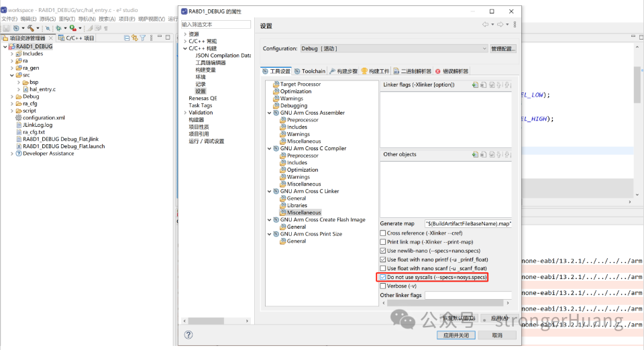Collapse GNU Arm Cross Print Size node
Viewport: 644px width, 350px height.
270,234
